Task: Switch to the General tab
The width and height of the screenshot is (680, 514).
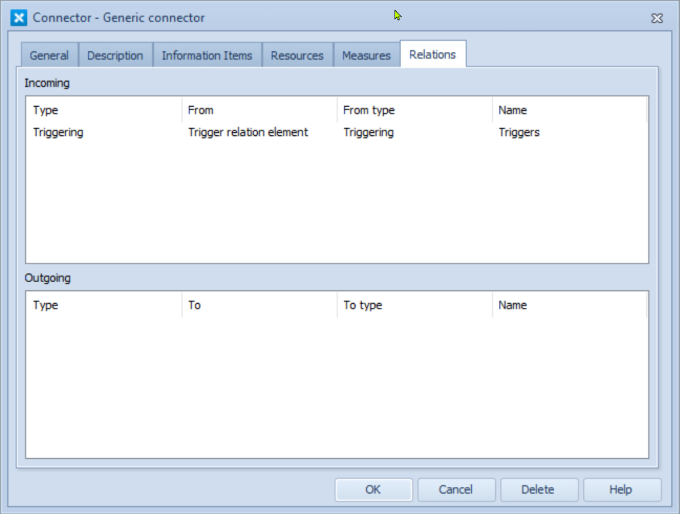Action: (49, 56)
